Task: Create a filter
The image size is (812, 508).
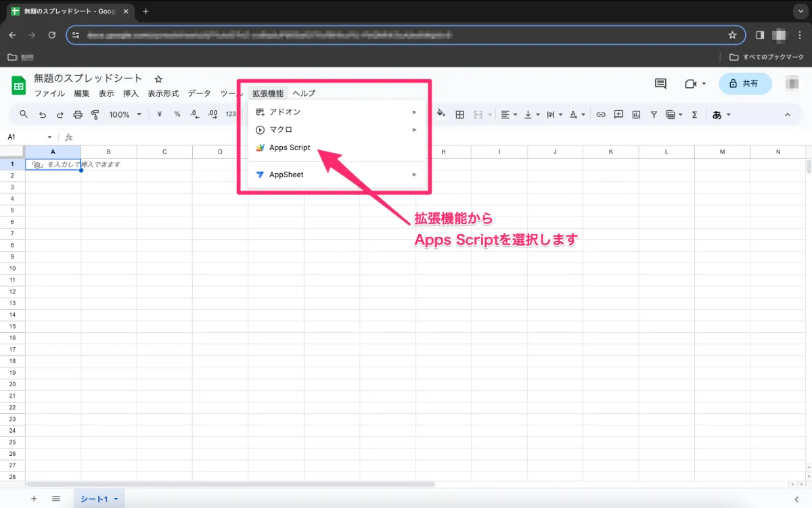Action: click(x=654, y=114)
